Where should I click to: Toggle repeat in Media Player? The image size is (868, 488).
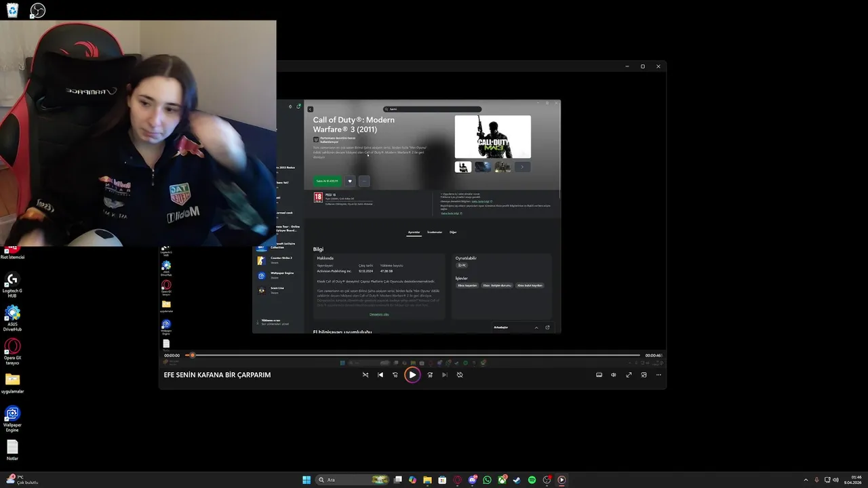tap(460, 375)
